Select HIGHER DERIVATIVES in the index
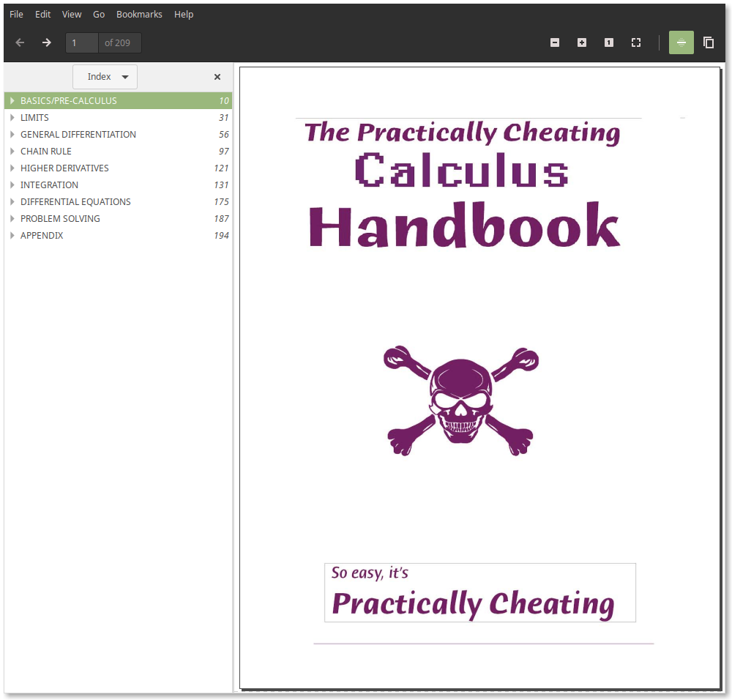732x700 pixels. (x=64, y=168)
